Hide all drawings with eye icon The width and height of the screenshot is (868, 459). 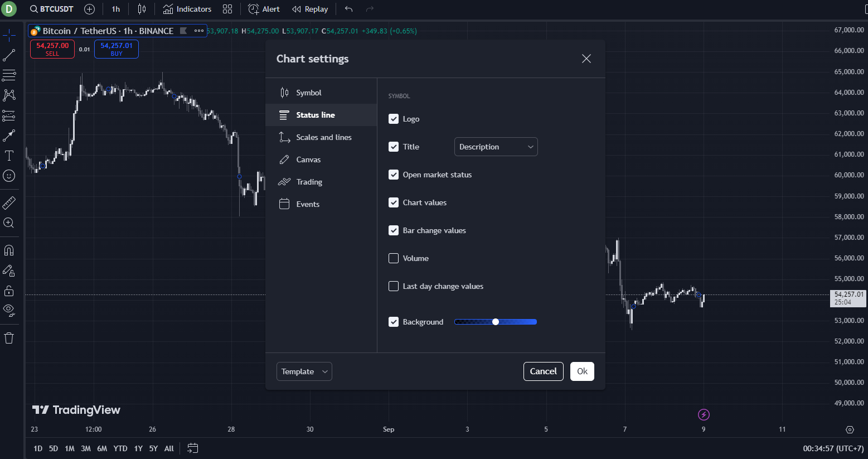click(x=9, y=310)
